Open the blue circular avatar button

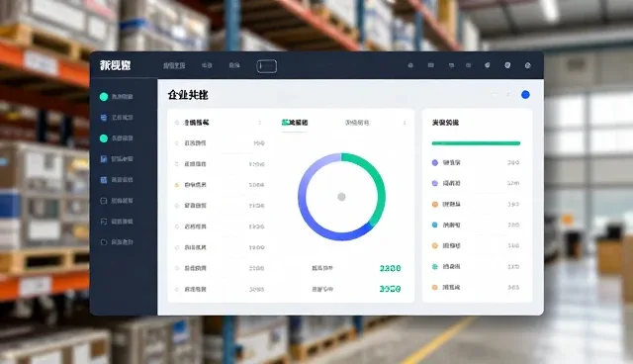tap(525, 94)
